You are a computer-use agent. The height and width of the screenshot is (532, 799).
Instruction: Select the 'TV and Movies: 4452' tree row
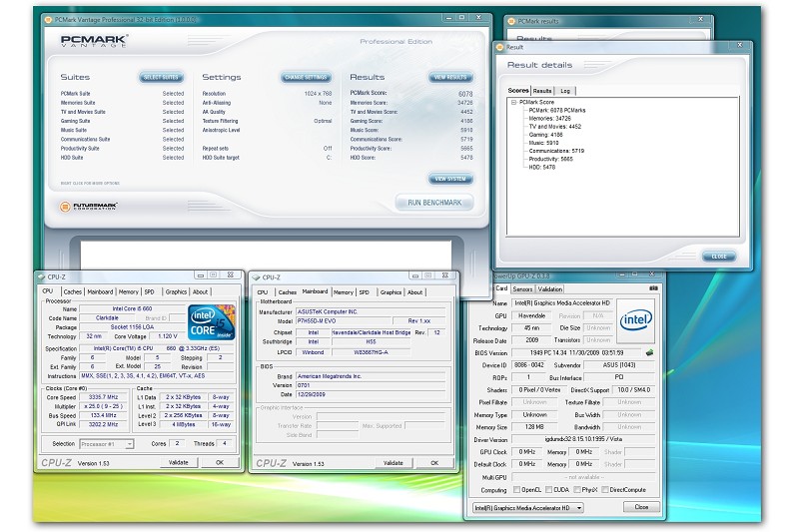click(555, 126)
